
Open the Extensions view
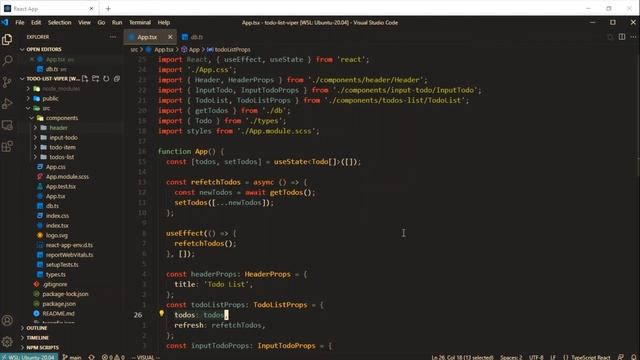(7, 146)
